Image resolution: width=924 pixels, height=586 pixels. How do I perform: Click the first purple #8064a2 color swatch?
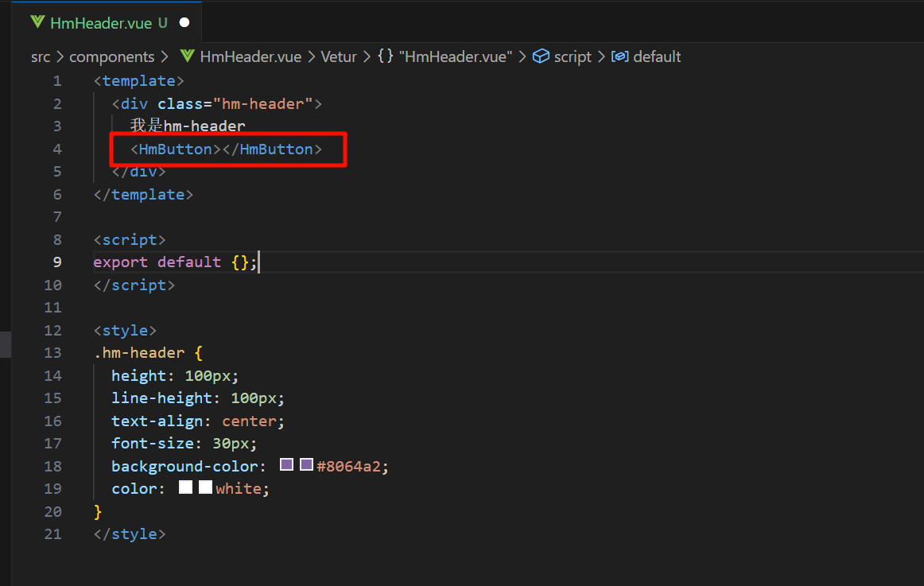coord(286,464)
